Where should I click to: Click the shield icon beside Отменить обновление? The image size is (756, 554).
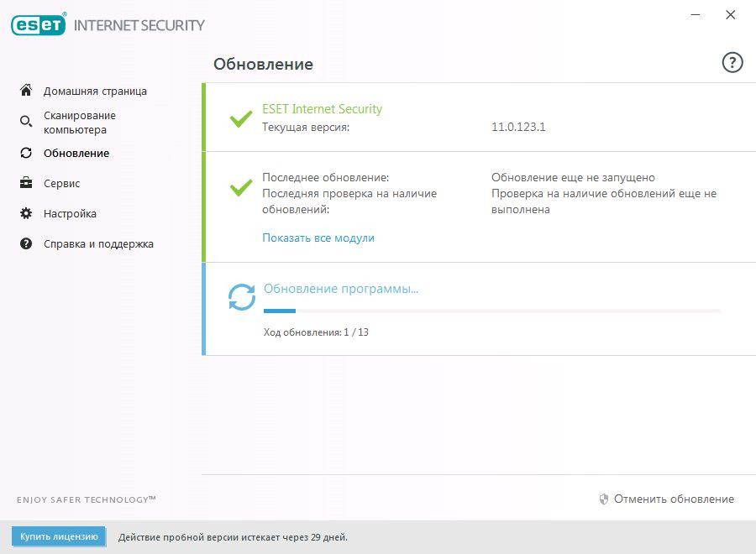604,499
